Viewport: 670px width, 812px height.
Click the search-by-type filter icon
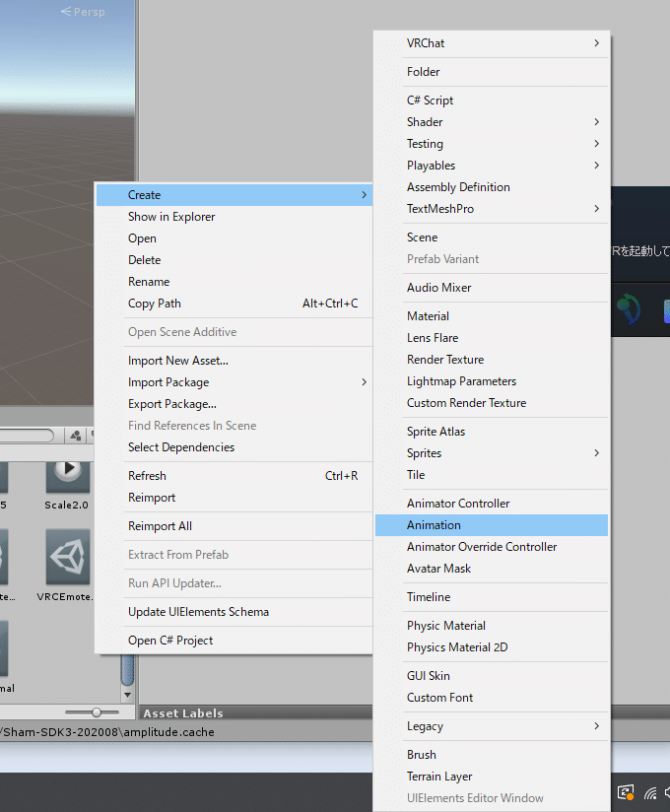(x=76, y=436)
